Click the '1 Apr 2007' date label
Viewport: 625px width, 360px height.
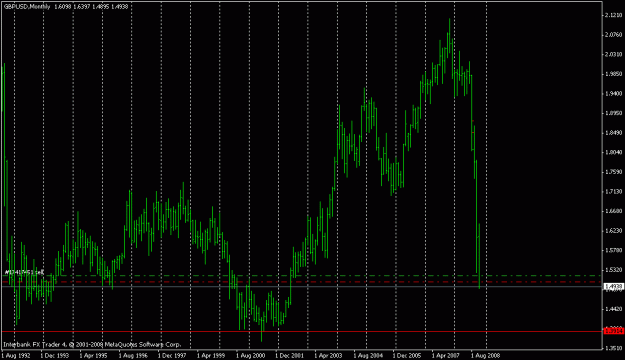[x=446, y=355]
